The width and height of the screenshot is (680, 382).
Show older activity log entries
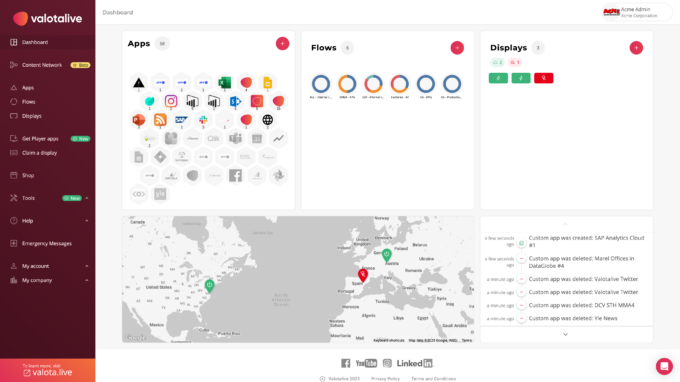(x=565, y=334)
